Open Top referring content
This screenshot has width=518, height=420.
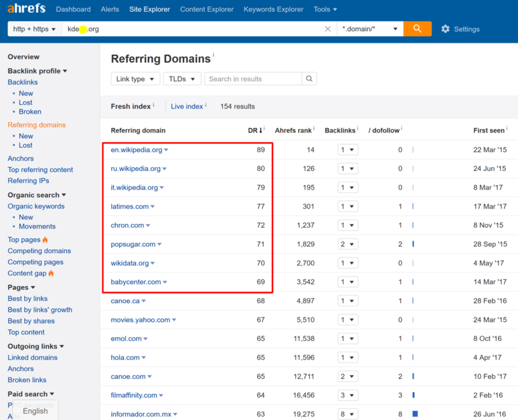(x=40, y=170)
